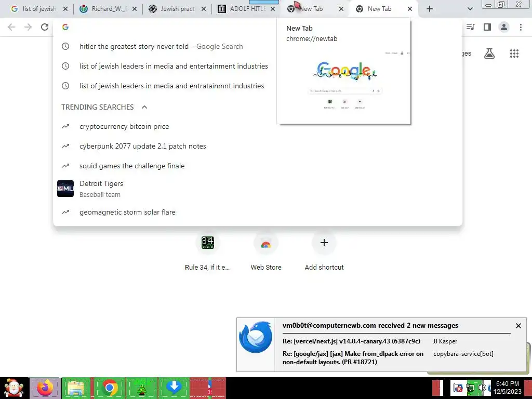Click the Action Center flag tray icon

457,388
